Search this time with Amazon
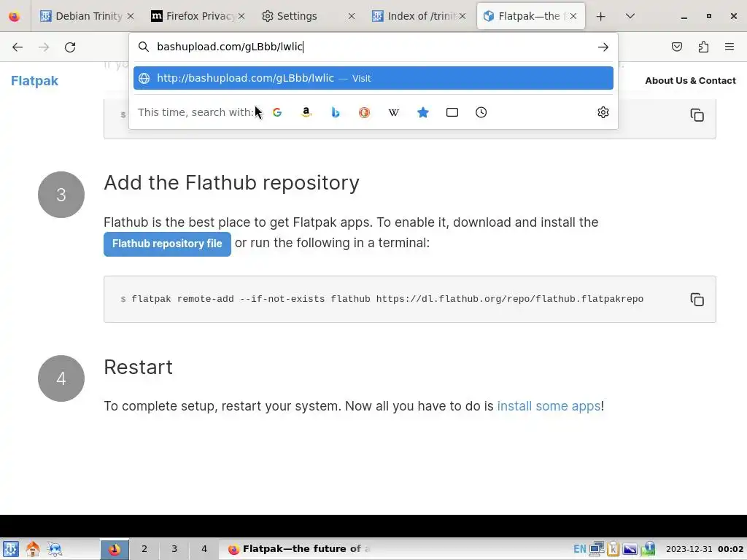747x560 pixels. pyautogui.click(x=306, y=112)
